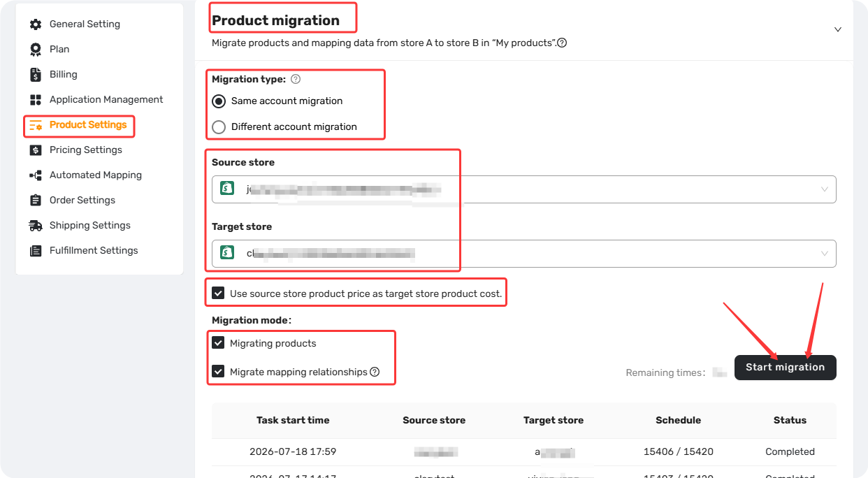Select Different account migration option
Viewport: 868px width, 478px height.
click(219, 127)
